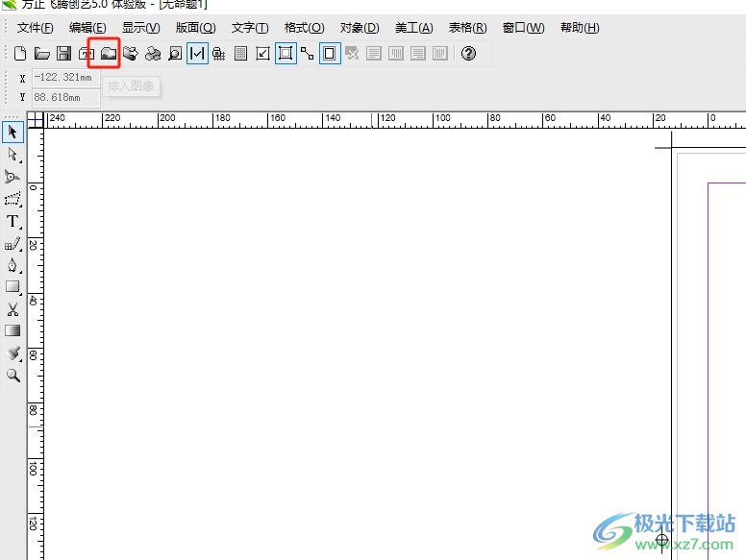
Task: Select the Text (T) tool
Action: (x=12, y=222)
